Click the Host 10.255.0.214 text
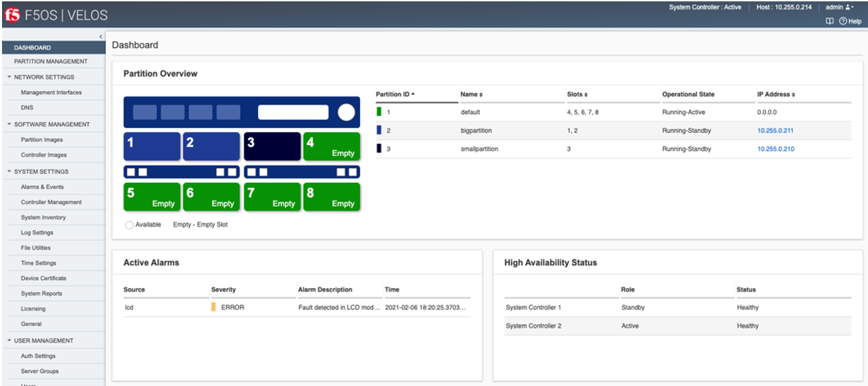The image size is (868, 386). [784, 7]
